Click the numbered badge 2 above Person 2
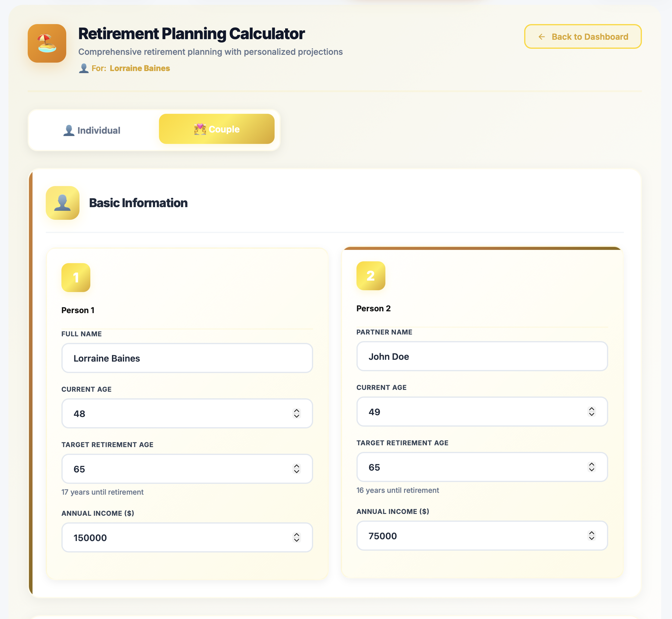The width and height of the screenshot is (672, 619). [x=370, y=276]
